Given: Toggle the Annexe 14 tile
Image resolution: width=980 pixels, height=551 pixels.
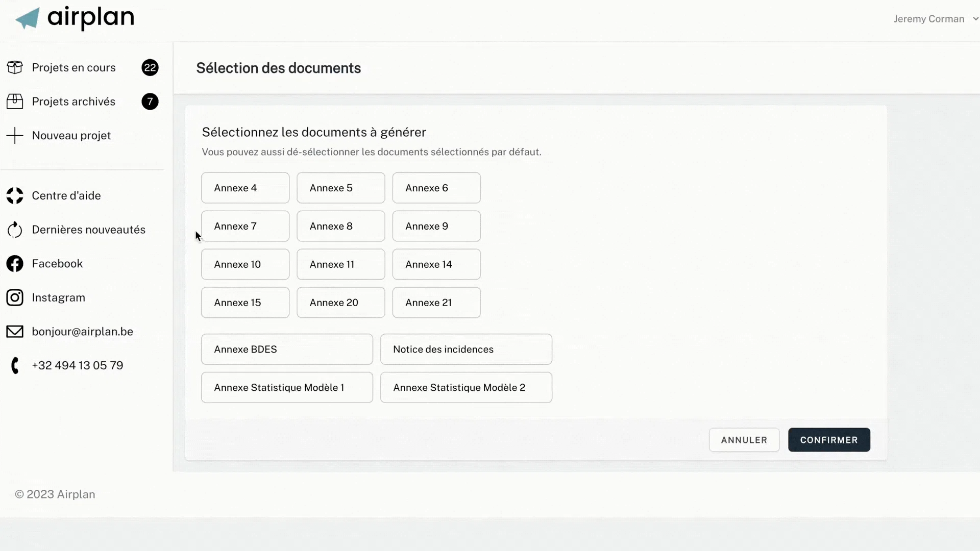Looking at the screenshot, I should pos(436,264).
